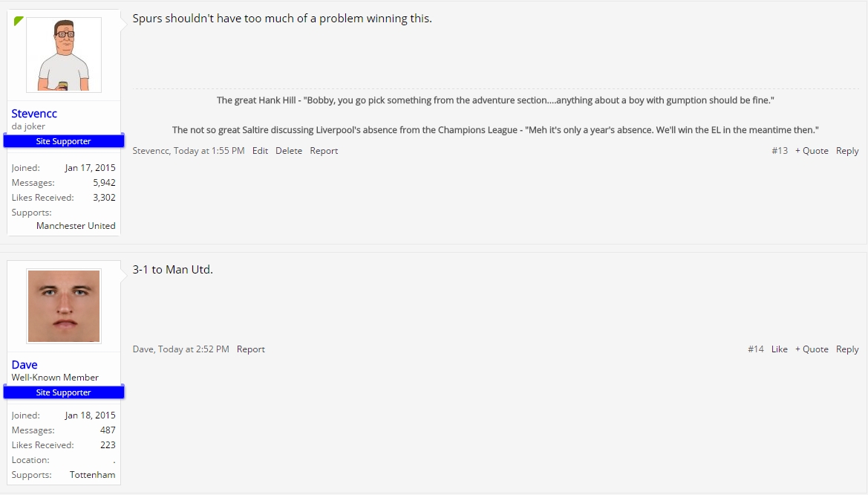
Task: Open Dave's profile username link
Action: click(25, 364)
